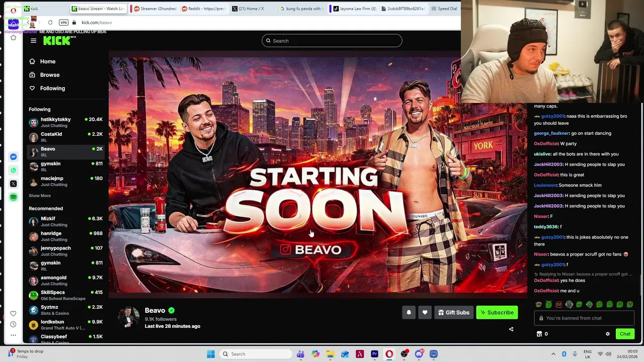Open Messenger in Opera sidebar
This screenshot has width=644, height=362.
(14, 157)
